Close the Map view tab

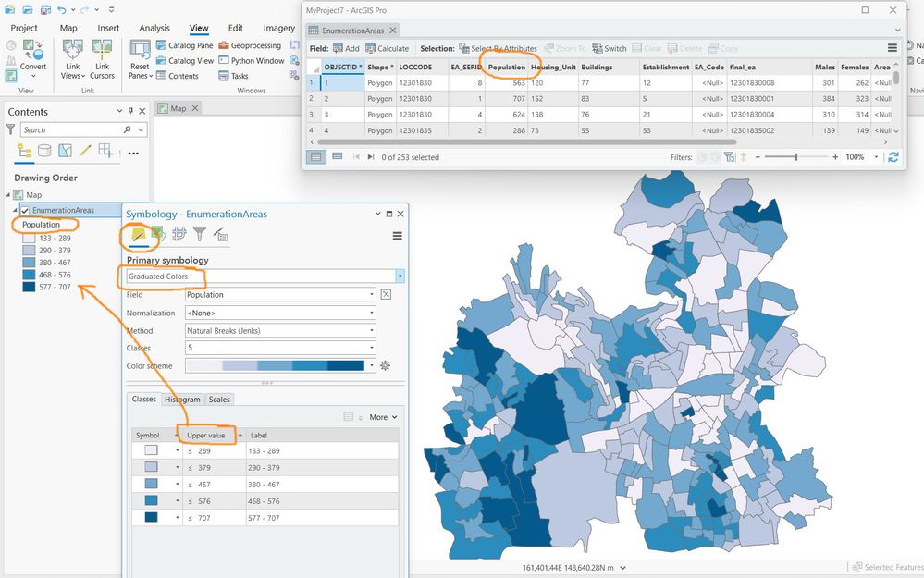pos(195,108)
